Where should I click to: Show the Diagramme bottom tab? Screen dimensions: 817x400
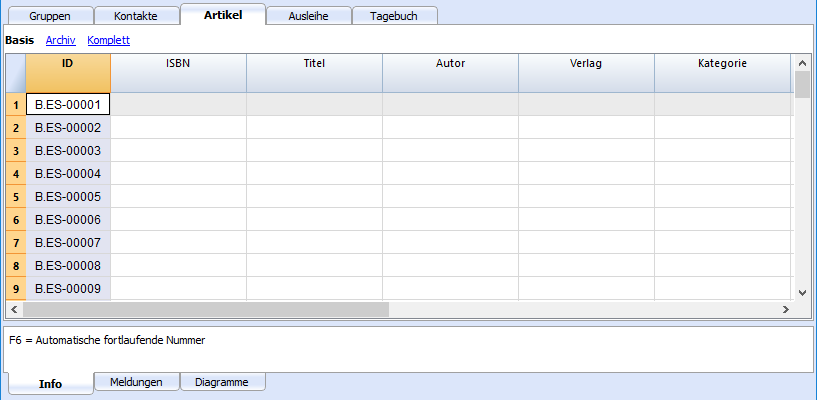(x=222, y=382)
